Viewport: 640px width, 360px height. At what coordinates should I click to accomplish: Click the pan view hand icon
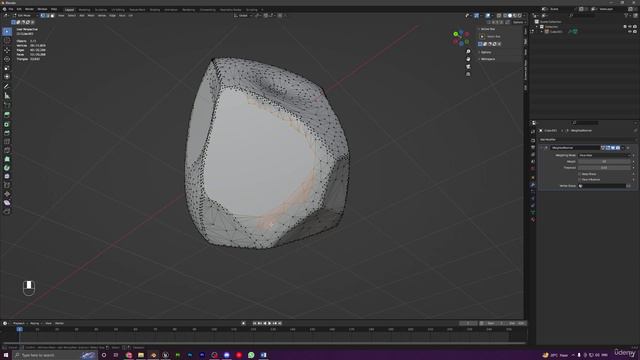coord(468,59)
